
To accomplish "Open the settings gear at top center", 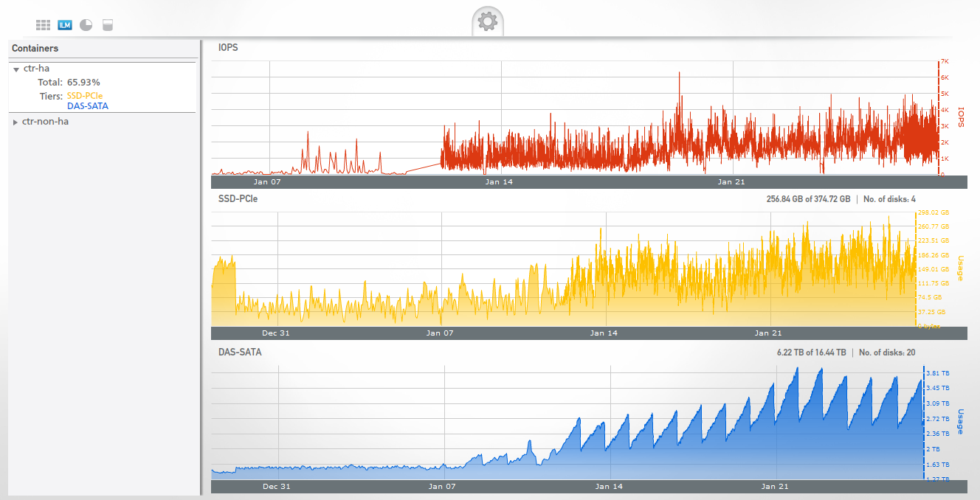I will coord(488,21).
